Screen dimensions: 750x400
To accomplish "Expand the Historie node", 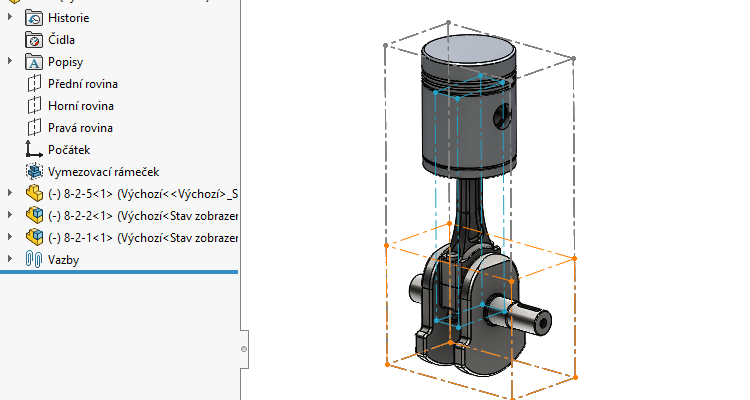I will click(x=10, y=17).
